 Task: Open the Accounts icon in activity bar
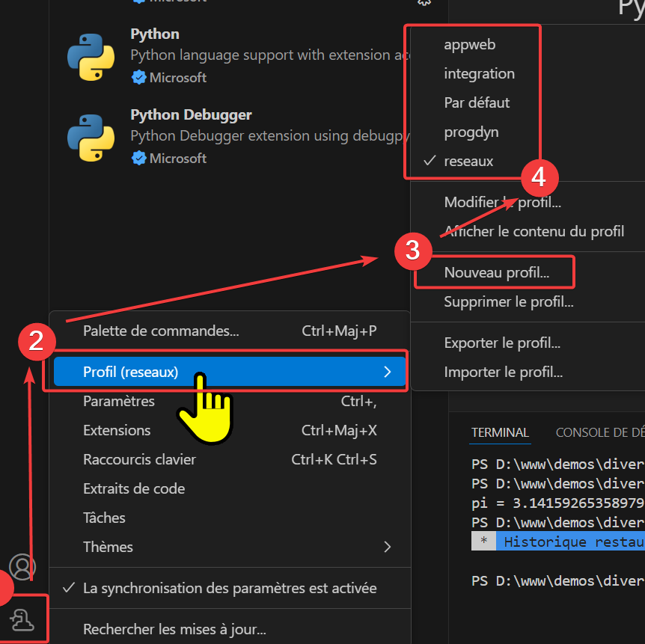[22, 567]
